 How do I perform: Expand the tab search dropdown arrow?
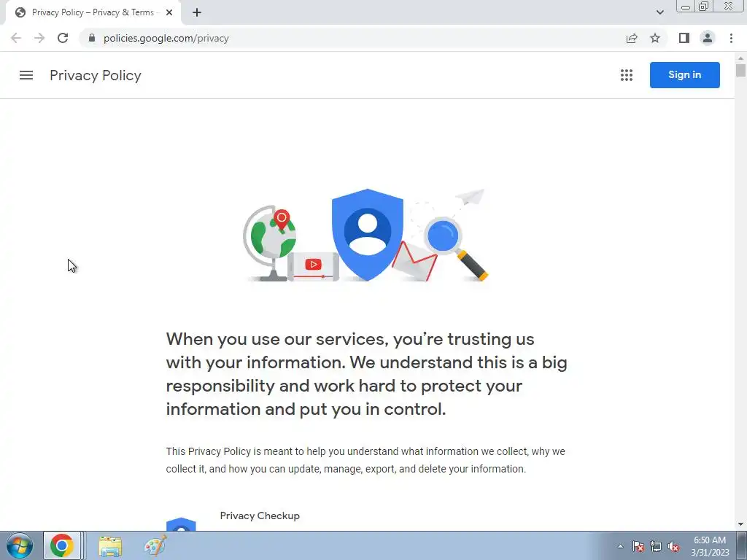click(659, 12)
